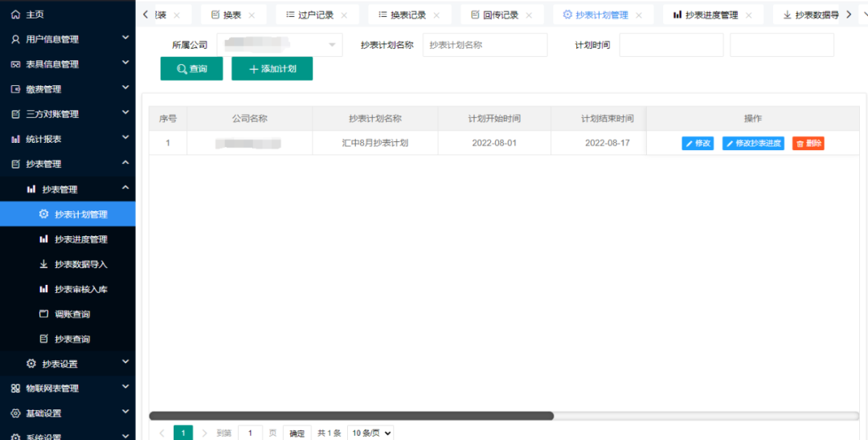Switch to the 抄表进度管理 tab

pyautogui.click(x=705, y=15)
